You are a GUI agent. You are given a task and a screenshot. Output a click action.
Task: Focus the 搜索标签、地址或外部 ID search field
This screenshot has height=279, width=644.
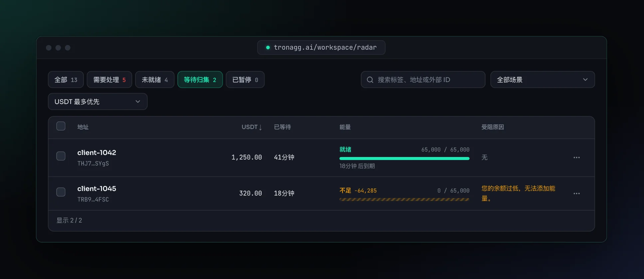(423, 80)
